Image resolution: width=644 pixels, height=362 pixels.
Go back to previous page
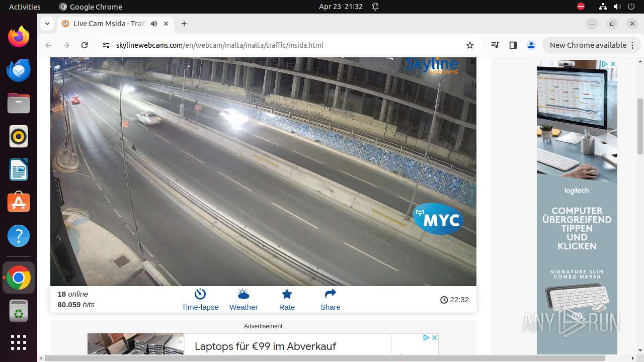pos(48,45)
